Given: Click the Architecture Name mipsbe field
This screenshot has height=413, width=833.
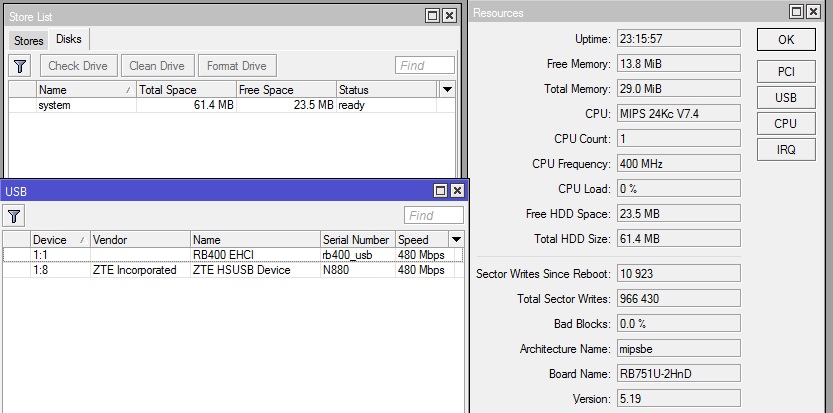Looking at the screenshot, I should [x=678, y=349].
